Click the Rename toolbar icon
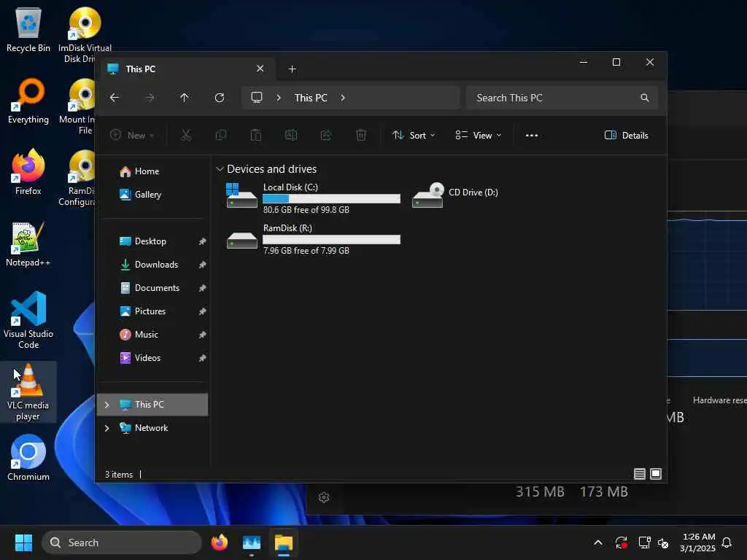 pyautogui.click(x=291, y=135)
